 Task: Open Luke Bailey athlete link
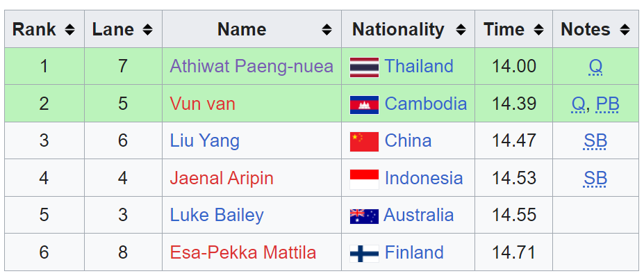click(x=217, y=216)
